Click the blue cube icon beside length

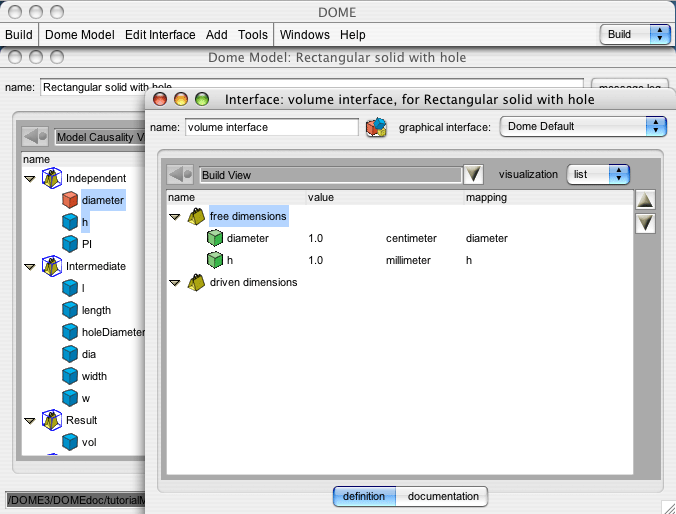70,310
